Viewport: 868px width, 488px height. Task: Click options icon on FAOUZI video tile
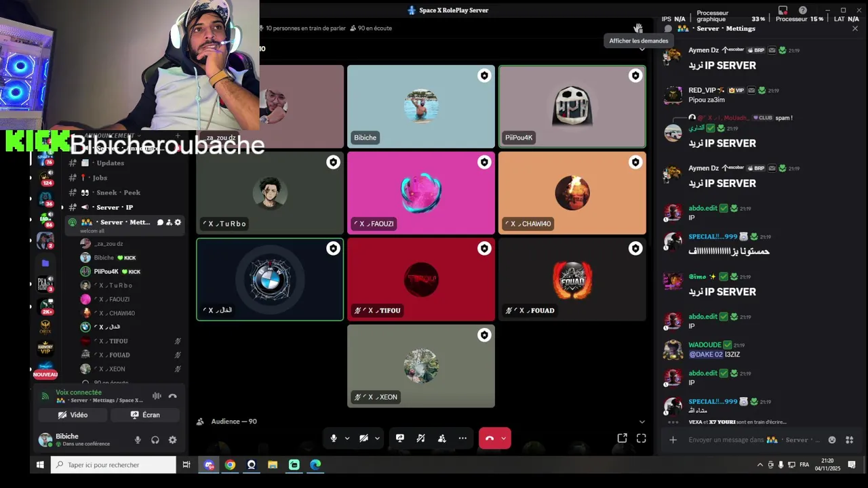coord(484,163)
